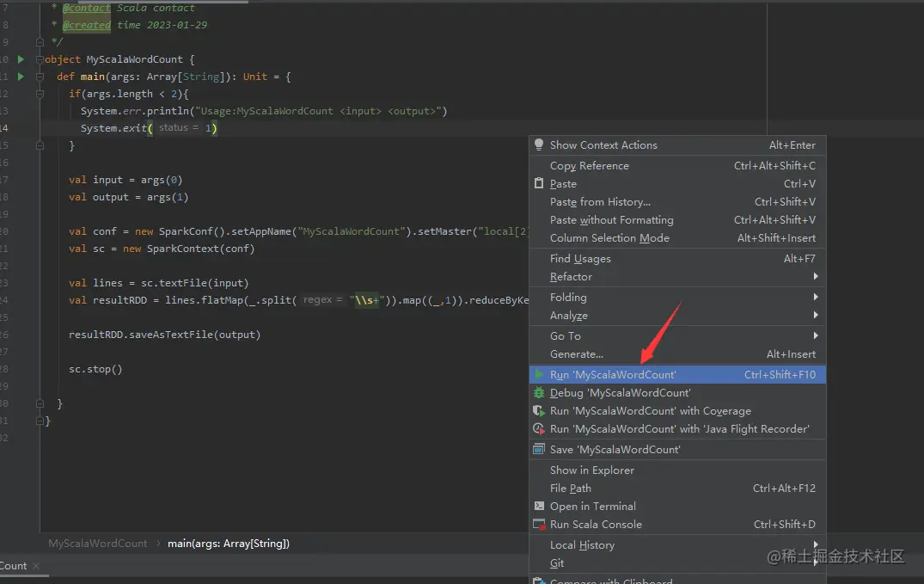Viewport: 924px width, 584px height.
Task: Click run gutter icon beside object MyScalaWordCount
Action: pyautogui.click(x=21, y=59)
